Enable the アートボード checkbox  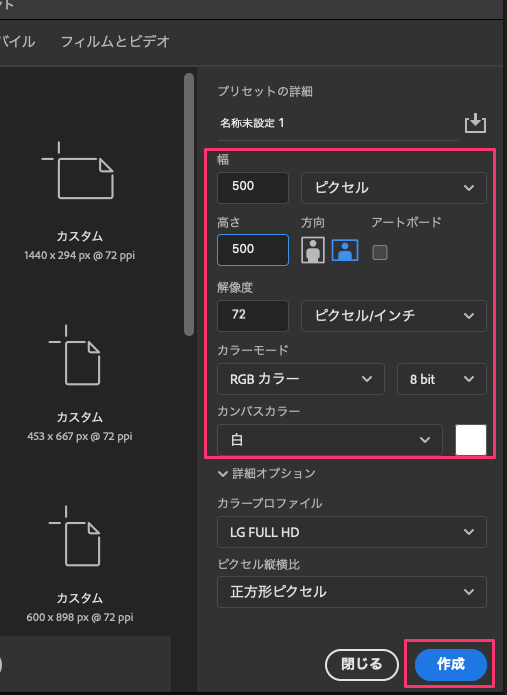tap(380, 252)
